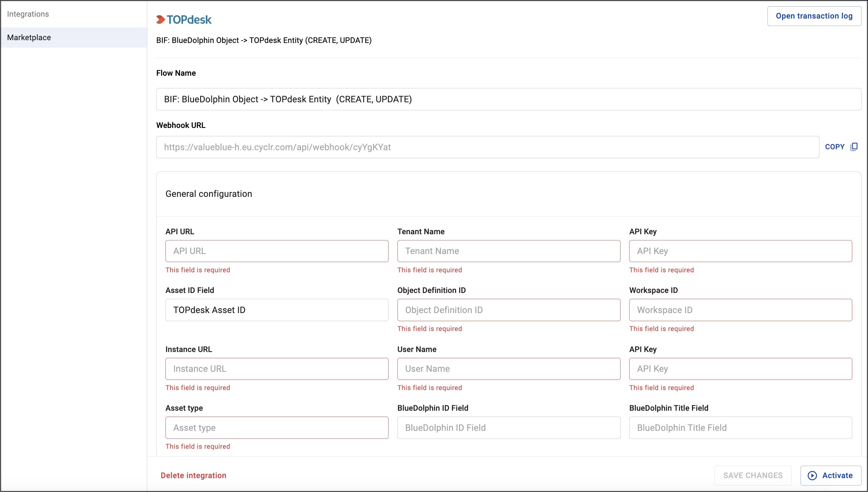Image resolution: width=868 pixels, height=492 pixels.
Task: Click the 'Instance URL' label
Action: coord(189,349)
